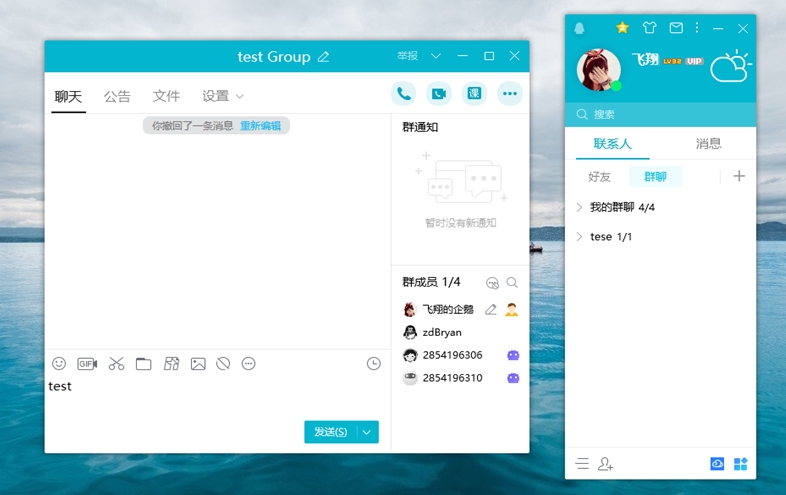This screenshot has height=495, width=786.
Task: Open the mail envelope icon in QQ panel
Action: click(x=676, y=28)
